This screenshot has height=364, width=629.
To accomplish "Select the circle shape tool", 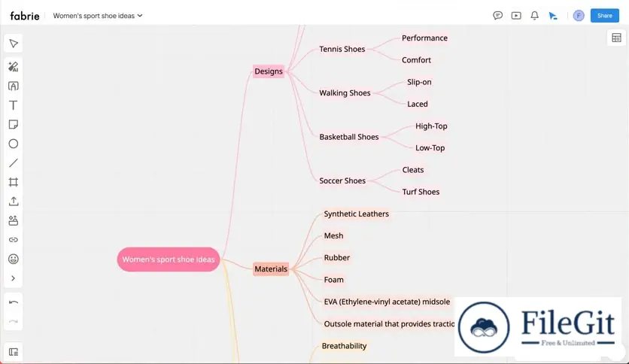I will click(14, 144).
